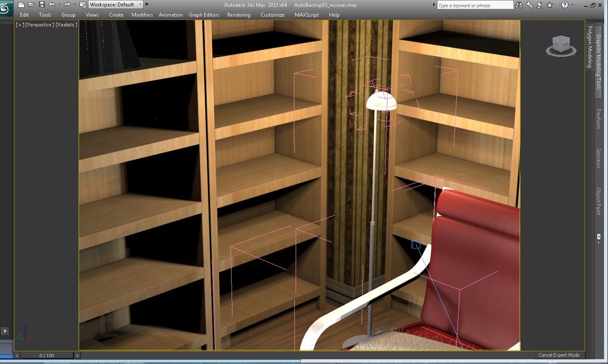Open the Object Paint ribbon tab
This screenshot has height=364, width=608.
click(598, 201)
